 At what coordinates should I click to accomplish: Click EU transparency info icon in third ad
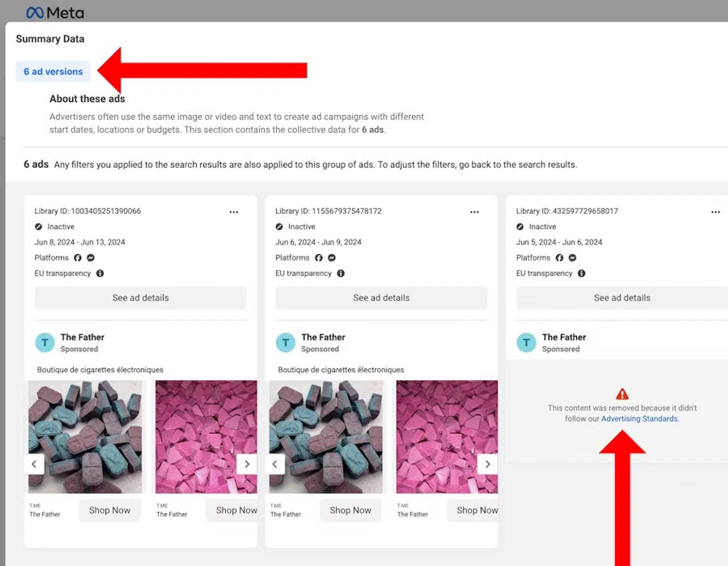[x=581, y=273]
